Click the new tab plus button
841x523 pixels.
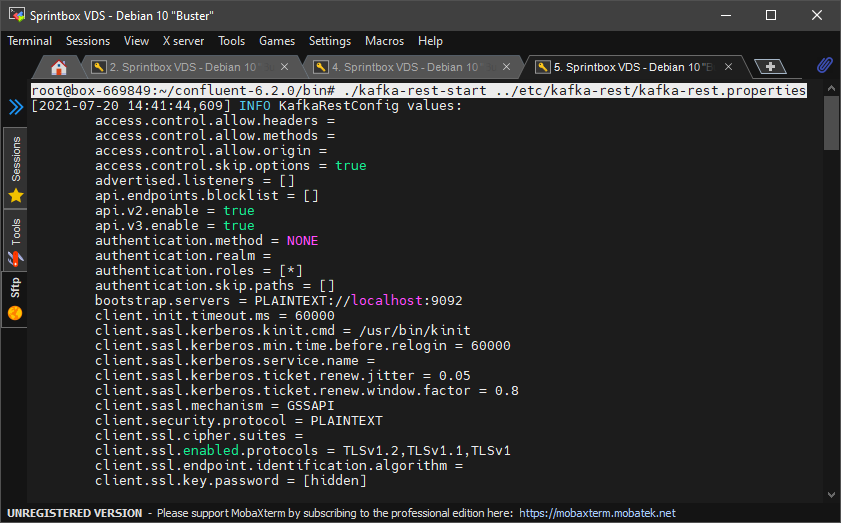tap(769, 67)
